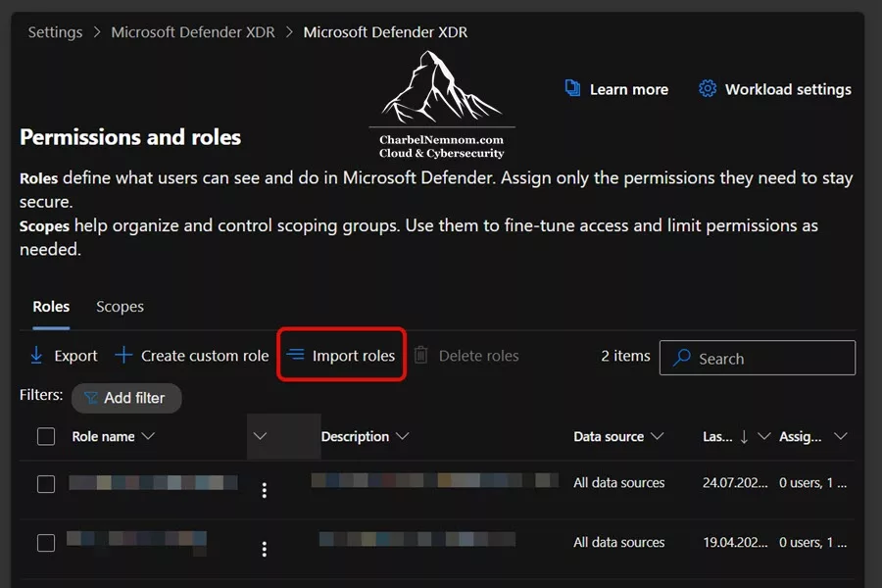Image resolution: width=882 pixels, height=588 pixels.
Task: Click '0 users, 1 ...' in 24.07 row
Action: tap(812, 483)
